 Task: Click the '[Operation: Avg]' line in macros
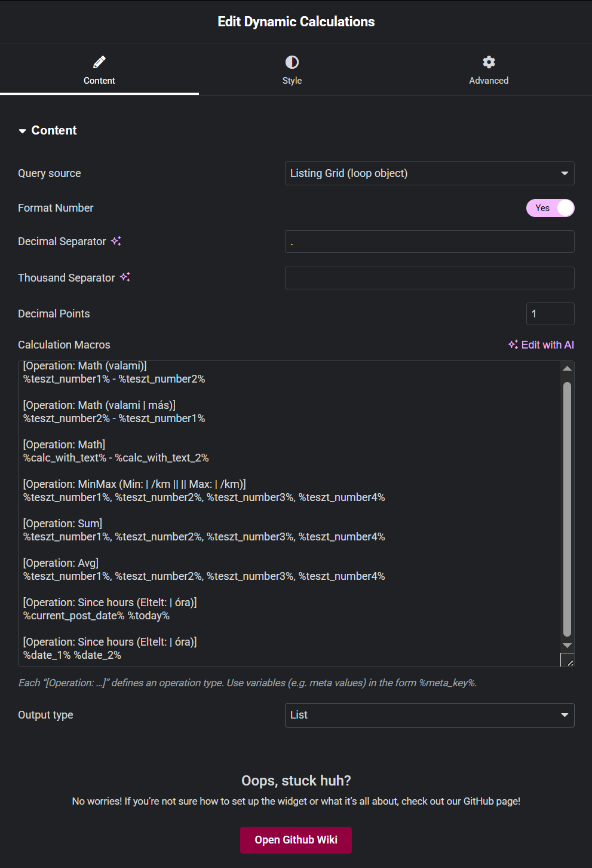[x=61, y=563]
